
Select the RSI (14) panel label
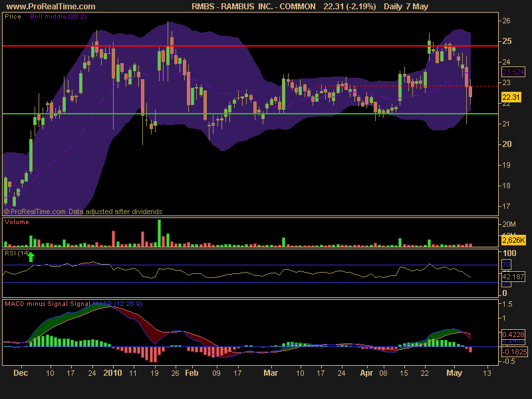tap(17, 253)
